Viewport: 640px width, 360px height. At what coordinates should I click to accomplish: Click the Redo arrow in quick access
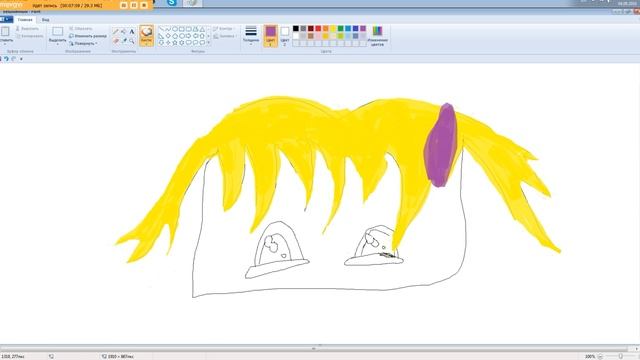13,59
